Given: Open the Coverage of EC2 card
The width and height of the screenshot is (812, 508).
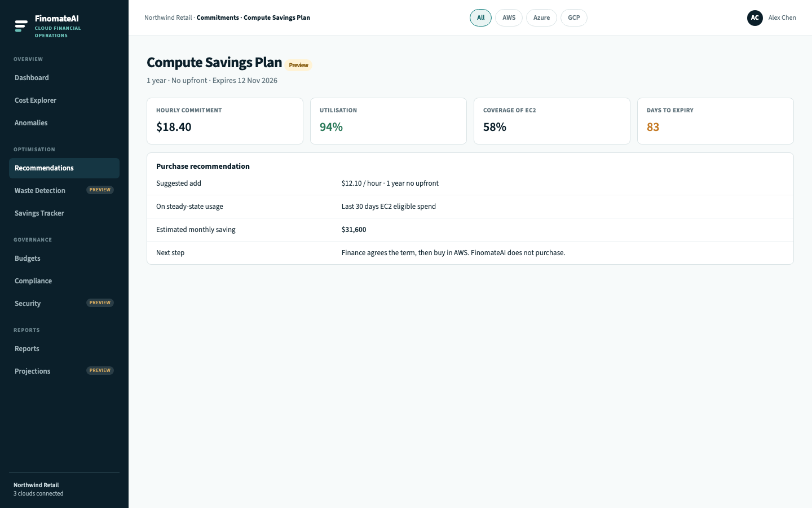Looking at the screenshot, I should 552,121.
